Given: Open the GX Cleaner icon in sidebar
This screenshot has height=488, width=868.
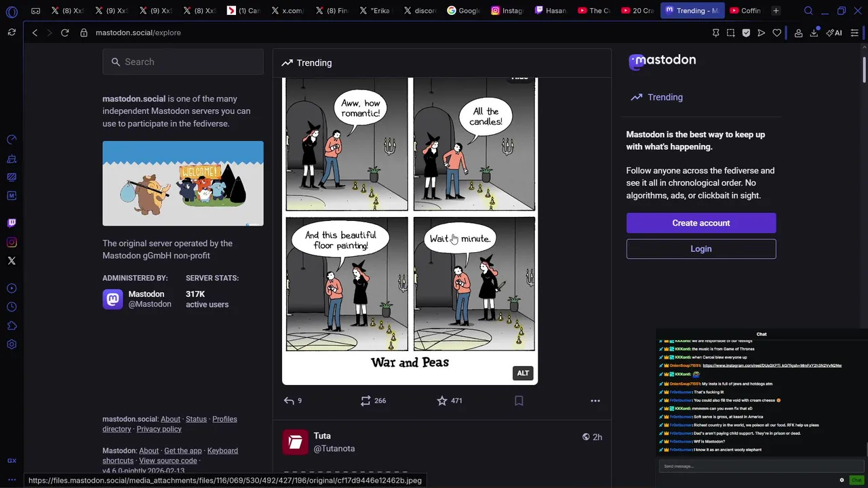Looking at the screenshot, I should click(x=12, y=159).
